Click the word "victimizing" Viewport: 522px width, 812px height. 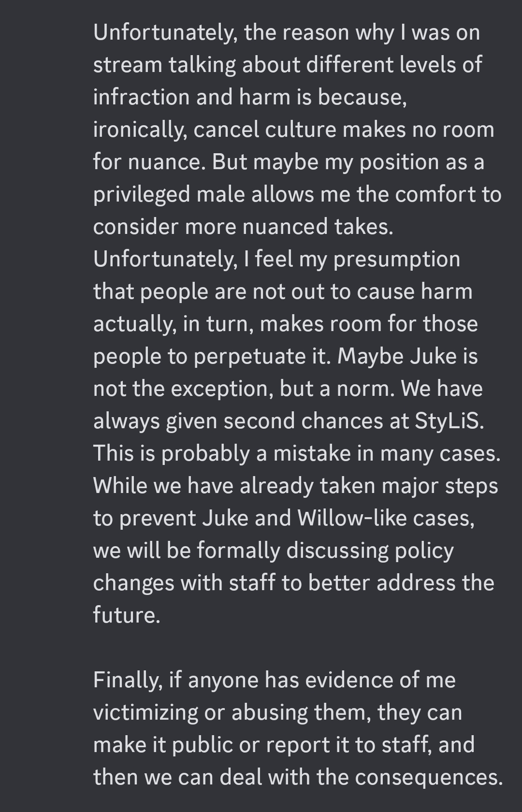pos(145,712)
